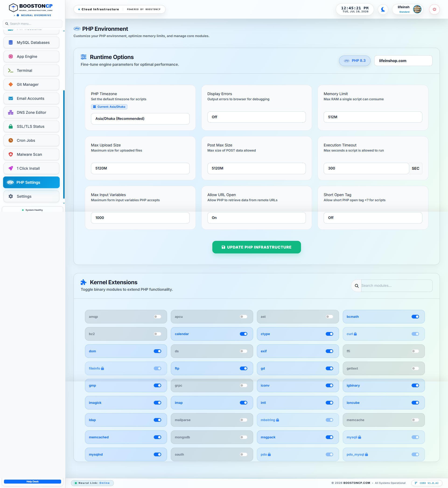The height and width of the screenshot is (488, 448).
Task: Turn off the calendar extension switch
Action: click(244, 334)
